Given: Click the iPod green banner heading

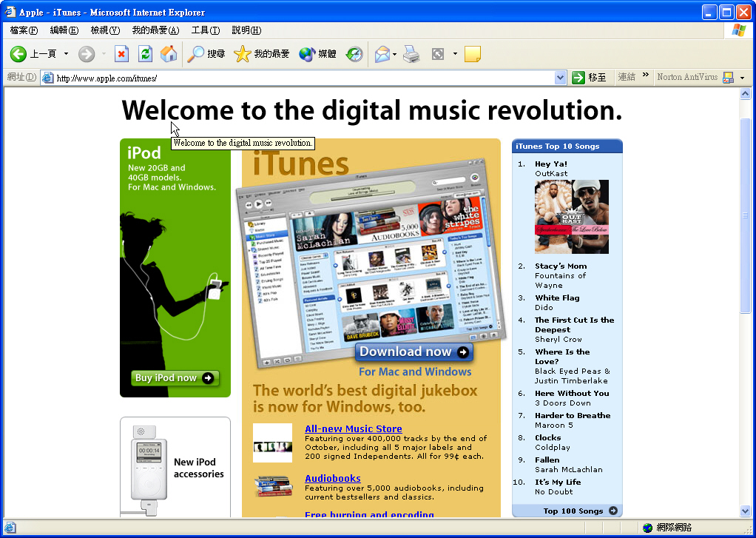Looking at the screenshot, I should 144,153.
